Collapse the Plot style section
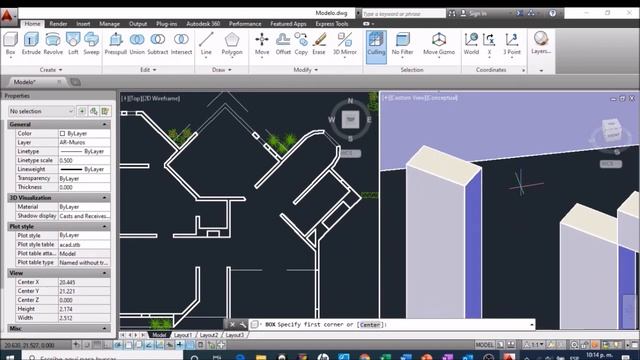The height and width of the screenshot is (360, 640). coord(104,226)
